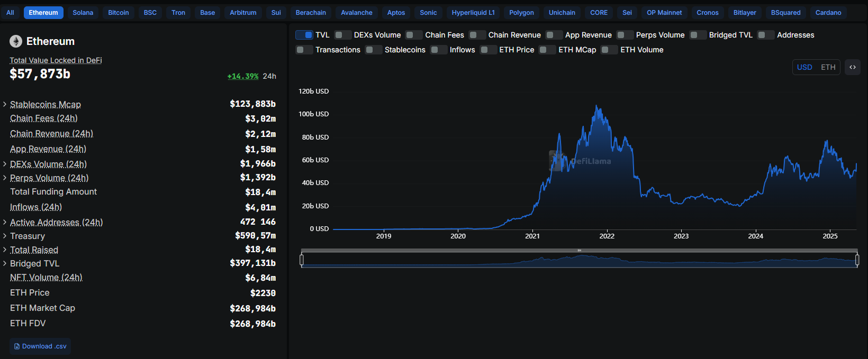Click the embed code icon button
This screenshot has height=359, width=868.
[x=853, y=67]
